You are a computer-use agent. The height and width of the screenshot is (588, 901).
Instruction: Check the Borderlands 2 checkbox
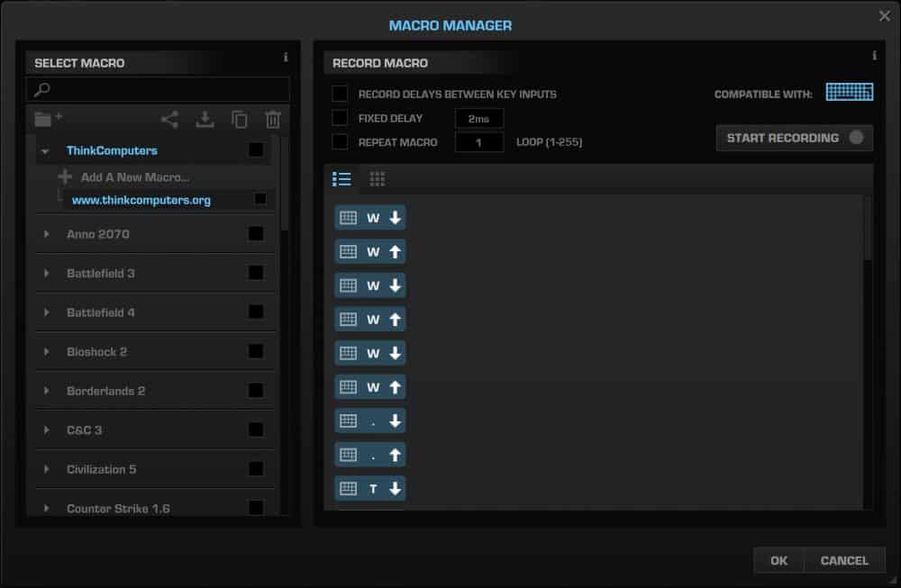(x=256, y=391)
